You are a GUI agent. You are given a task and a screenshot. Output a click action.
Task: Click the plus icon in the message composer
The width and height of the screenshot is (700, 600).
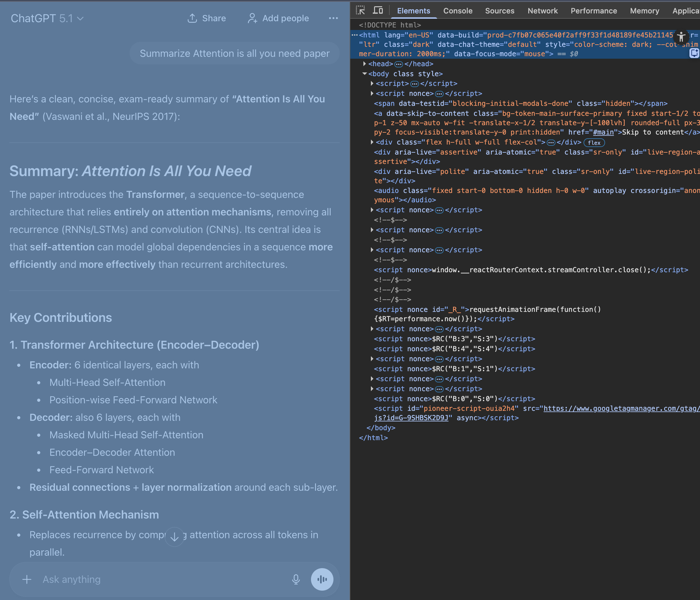pos(27,579)
